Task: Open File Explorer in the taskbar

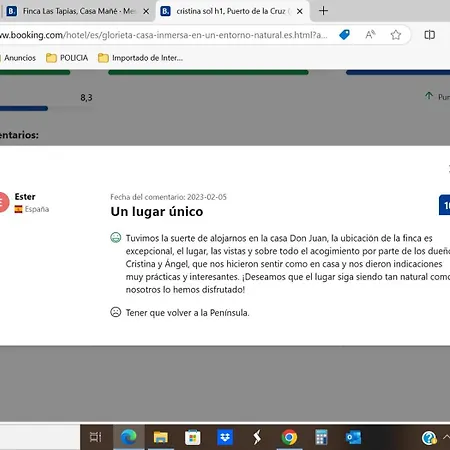Action: 161,437
